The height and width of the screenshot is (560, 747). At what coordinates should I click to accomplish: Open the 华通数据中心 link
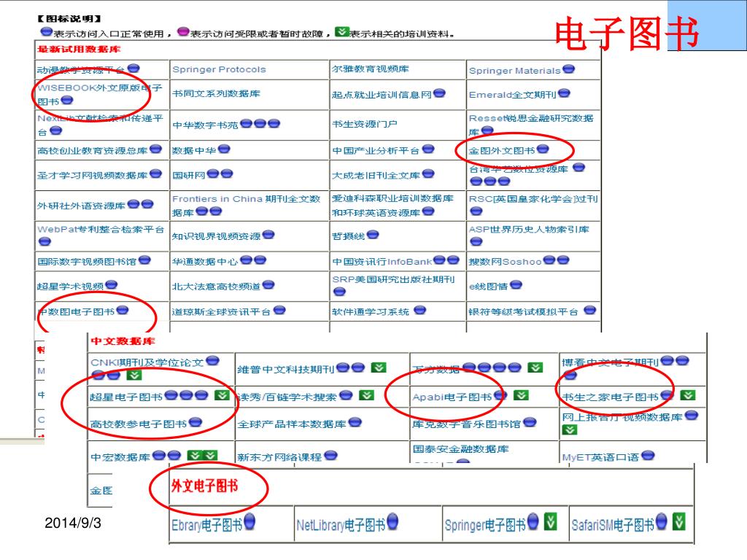pos(205,262)
